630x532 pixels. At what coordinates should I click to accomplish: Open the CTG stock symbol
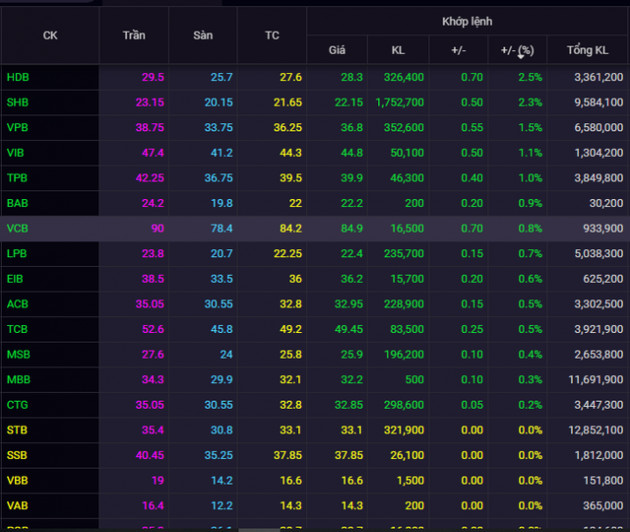pyautogui.click(x=17, y=405)
